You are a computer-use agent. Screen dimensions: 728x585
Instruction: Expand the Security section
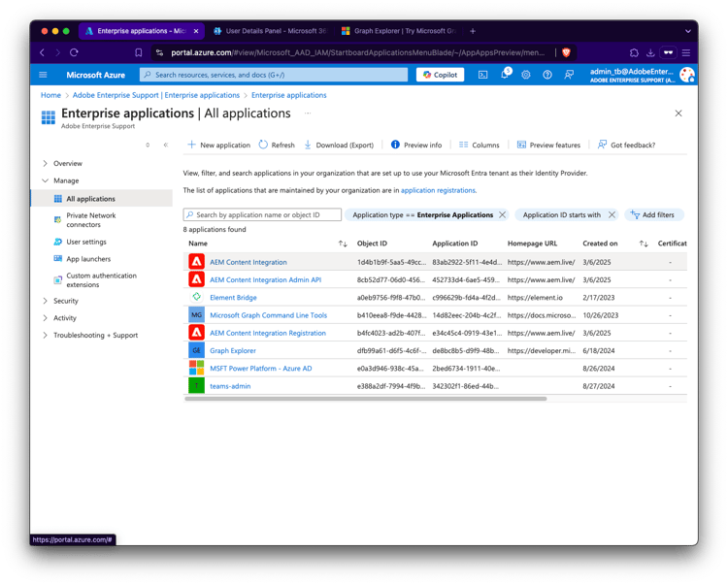[45, 301]
